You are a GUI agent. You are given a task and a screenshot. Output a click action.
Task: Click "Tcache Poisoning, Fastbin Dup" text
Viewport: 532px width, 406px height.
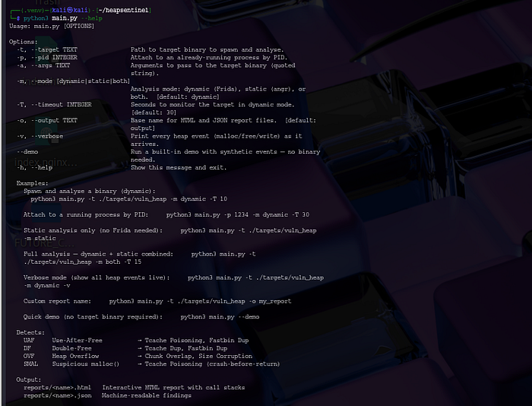pos(197,340)
